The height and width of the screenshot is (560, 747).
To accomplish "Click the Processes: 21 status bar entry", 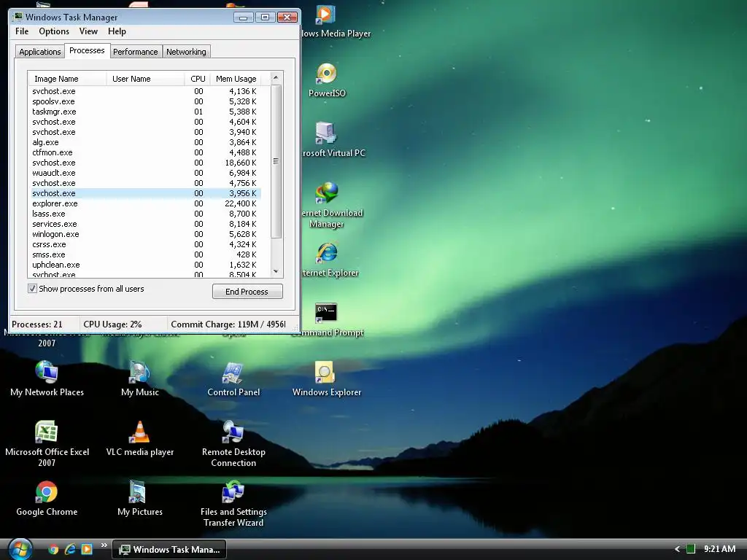I will coord(44,324).
